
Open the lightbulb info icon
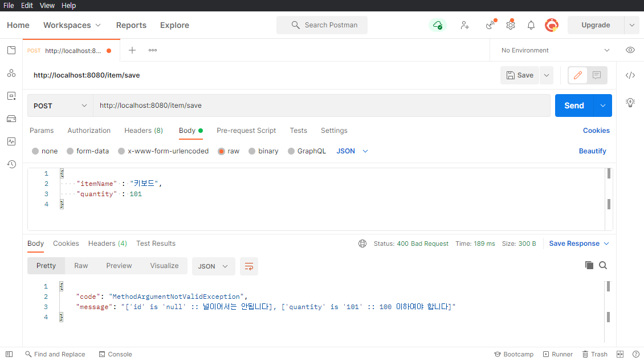(x=630, y=103)
